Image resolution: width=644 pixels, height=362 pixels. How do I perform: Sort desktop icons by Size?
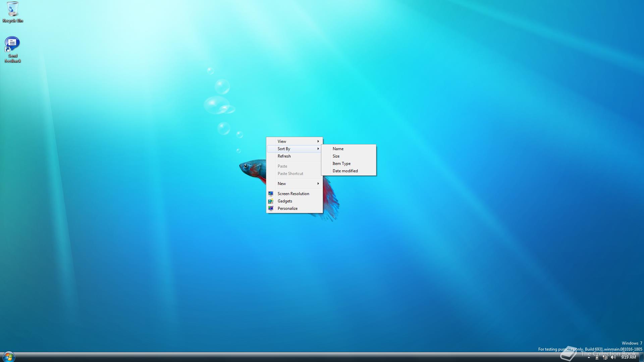[336, 156]
